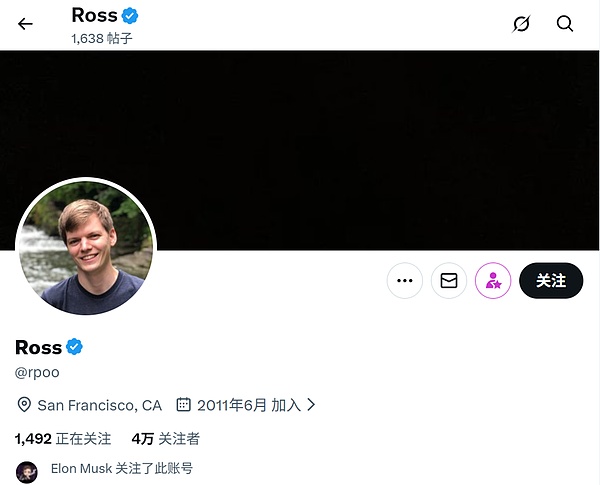Open Ross's round profile photo
The height and width of the screenshot is (485, 600).
[x=85, y=247]
